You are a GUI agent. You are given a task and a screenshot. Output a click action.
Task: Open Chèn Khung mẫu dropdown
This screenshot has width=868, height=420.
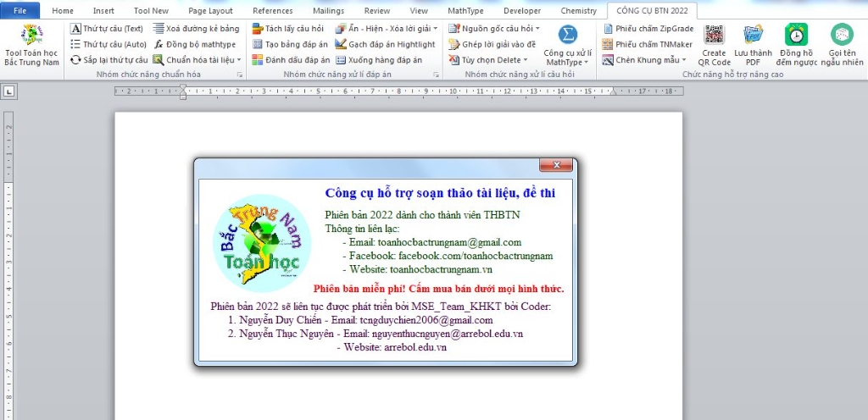point(644,59)
